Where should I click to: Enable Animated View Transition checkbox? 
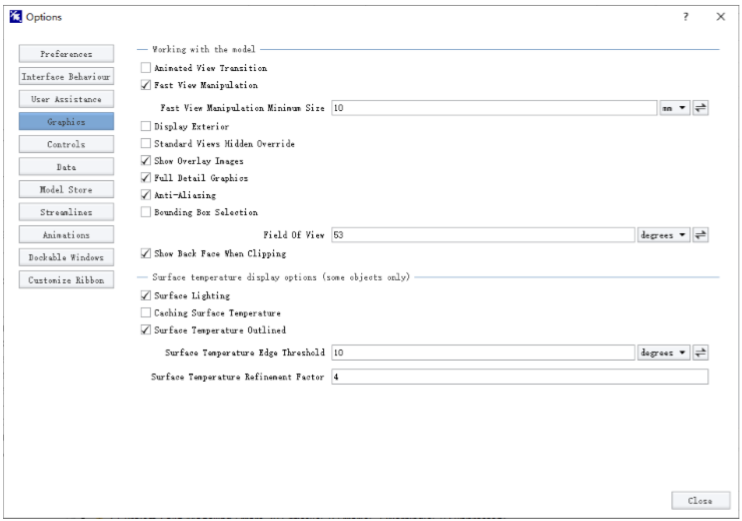tap(146, 68)
